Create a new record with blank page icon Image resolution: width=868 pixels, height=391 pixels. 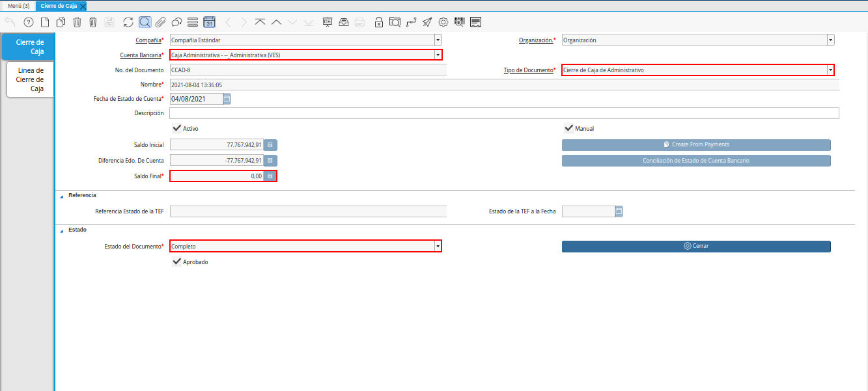(x=45, y=22)
